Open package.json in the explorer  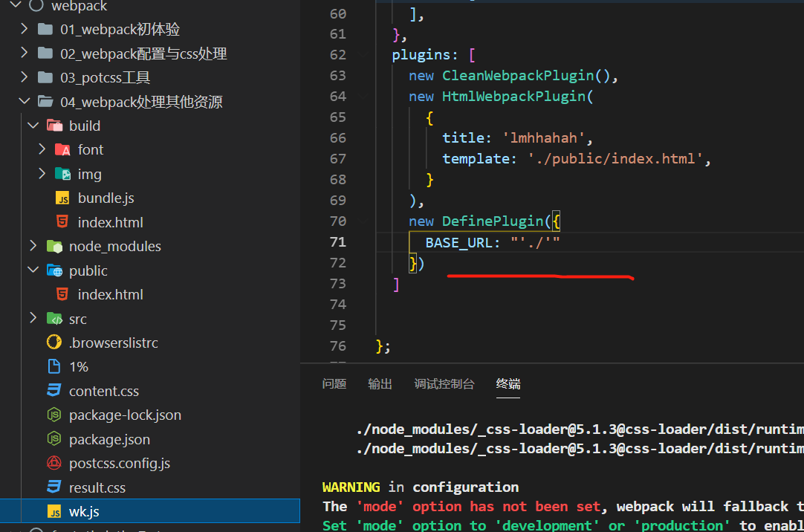coord(110,439)
